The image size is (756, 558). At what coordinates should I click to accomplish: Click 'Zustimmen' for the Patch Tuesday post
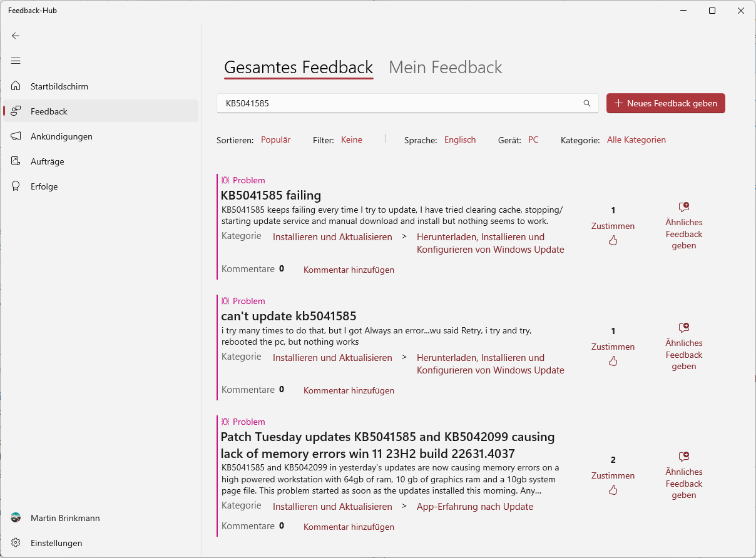click(x=613, y=475)
